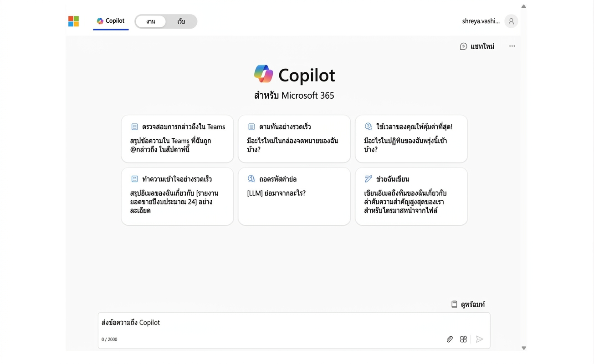Click the send arrow icon
Screen dimensions: 594x364
[479, 339]
